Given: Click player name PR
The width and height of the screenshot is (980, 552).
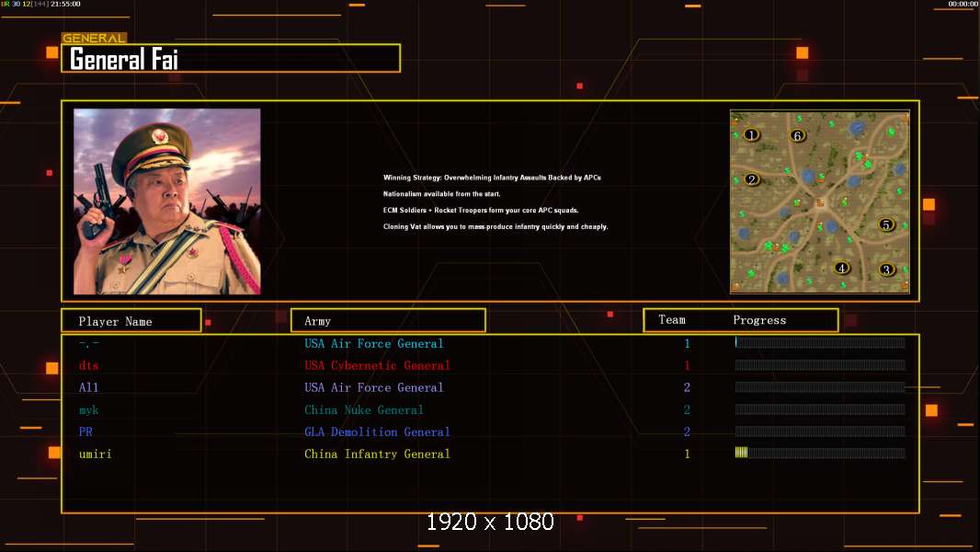Looking at the screenshot, I should 85,432.
